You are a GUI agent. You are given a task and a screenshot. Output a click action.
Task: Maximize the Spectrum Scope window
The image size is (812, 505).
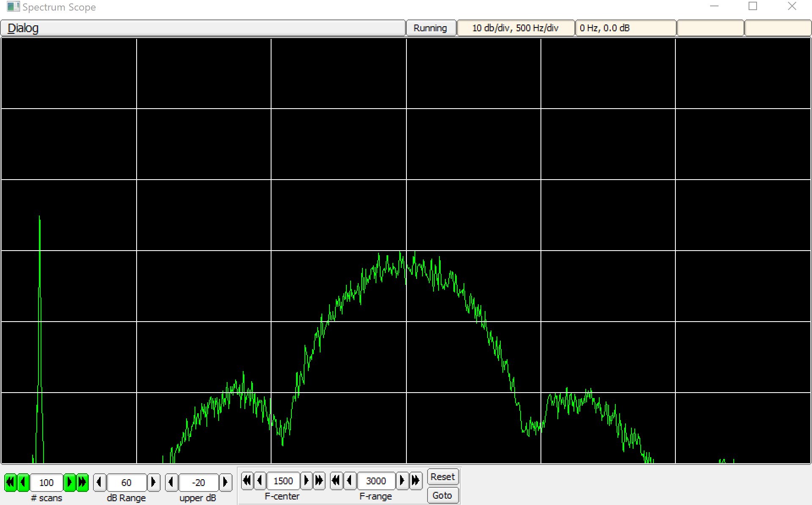753,6
